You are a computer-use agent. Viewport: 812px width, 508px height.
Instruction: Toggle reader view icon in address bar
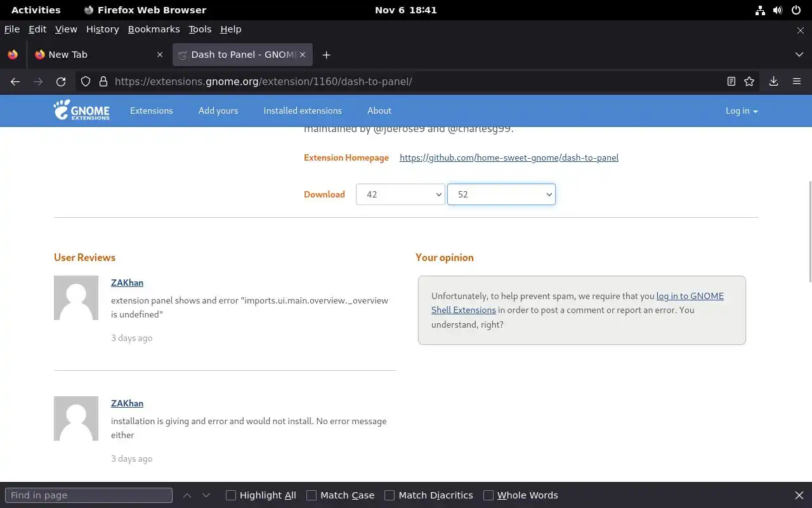[731, 81]
